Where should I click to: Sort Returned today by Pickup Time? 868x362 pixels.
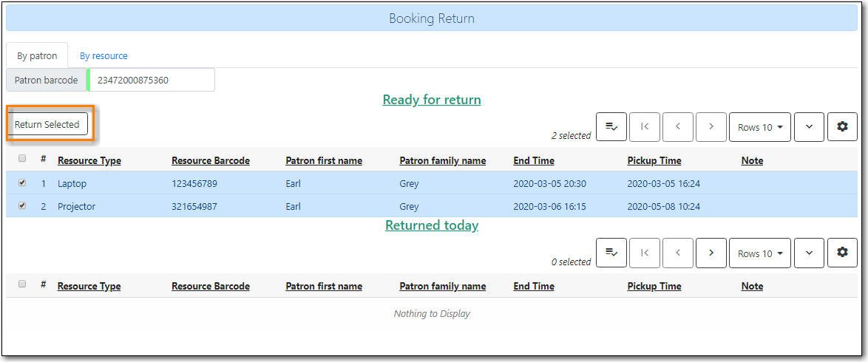coord(654,287)
